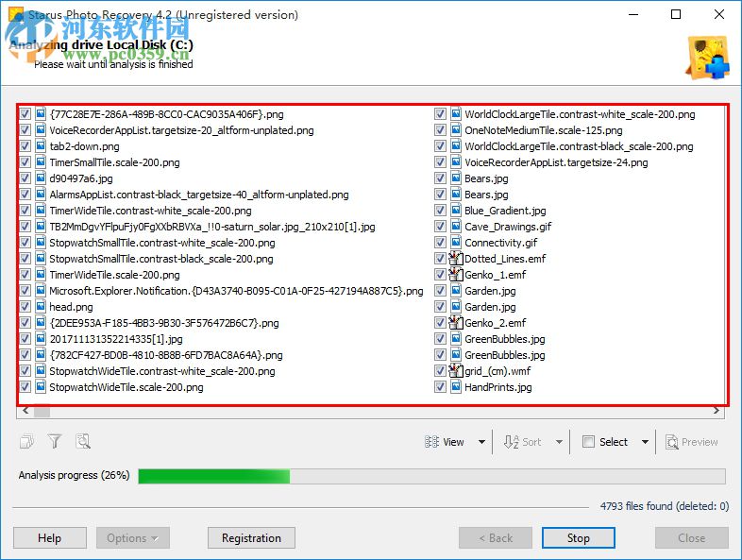Image resolution: width=742 pixels, height=560 pixels.
Task: Click the icon beside Genko_2.emf
Action: [456, 323]
